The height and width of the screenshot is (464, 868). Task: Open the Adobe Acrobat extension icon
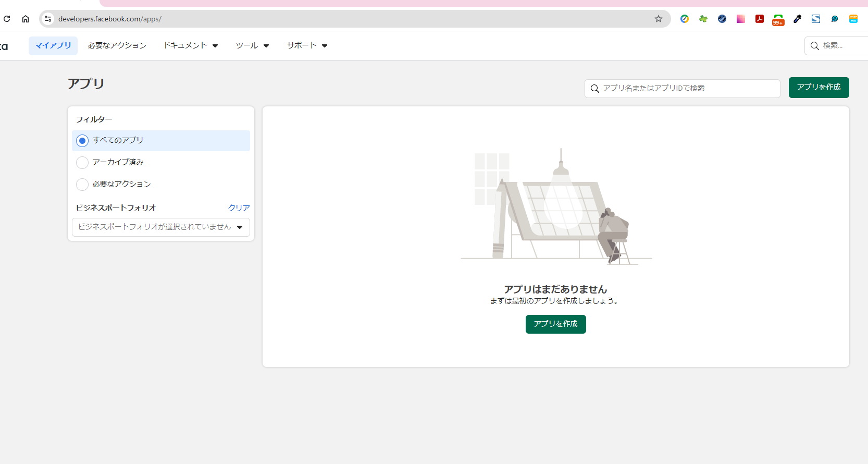point(760,19)
